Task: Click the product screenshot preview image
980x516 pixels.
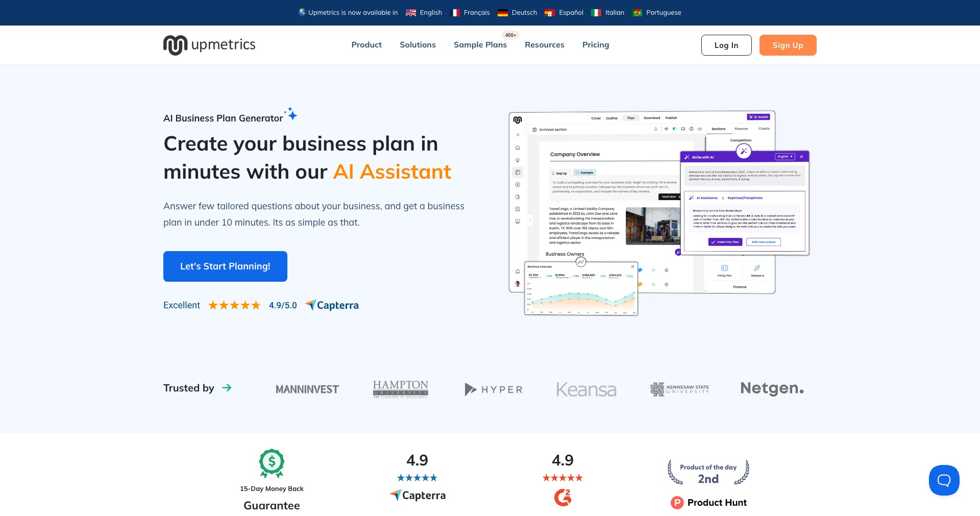Action: click(x=658, y=213)
